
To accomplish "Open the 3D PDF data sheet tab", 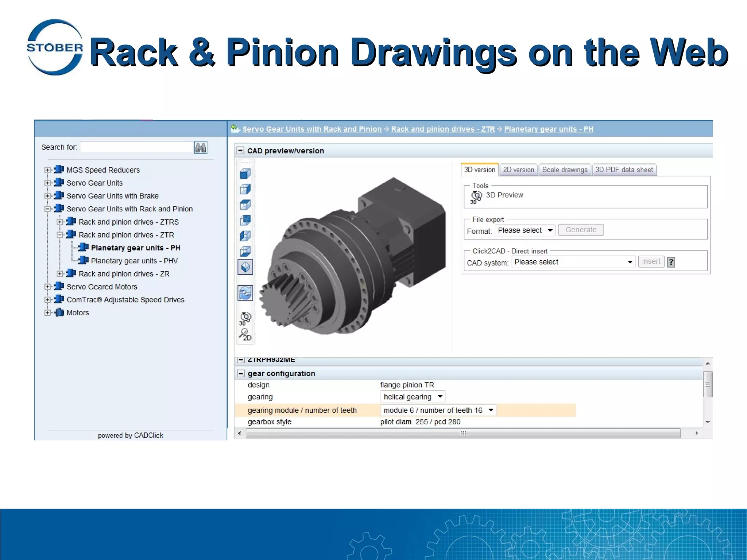I will click(624, 170).
